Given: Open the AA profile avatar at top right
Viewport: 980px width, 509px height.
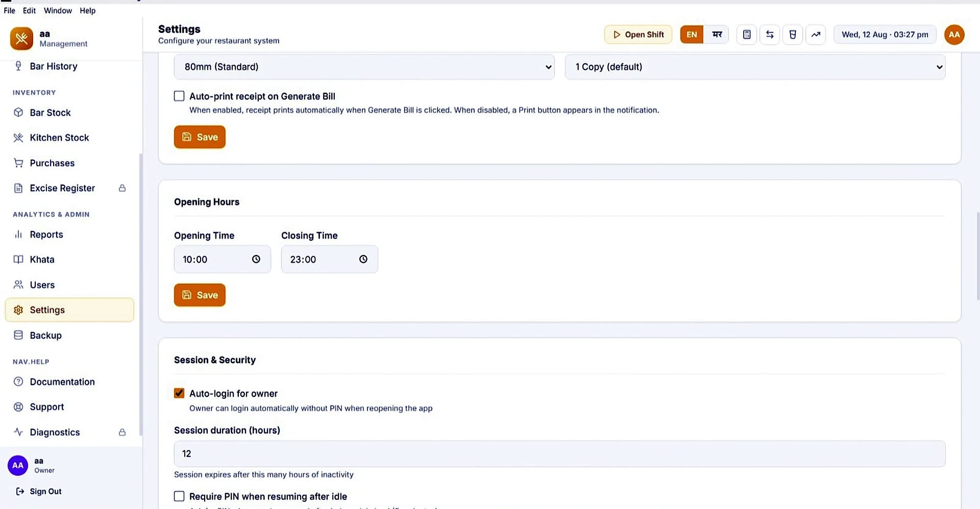Looking at the screenshot, I should click(x=954, y=35).
